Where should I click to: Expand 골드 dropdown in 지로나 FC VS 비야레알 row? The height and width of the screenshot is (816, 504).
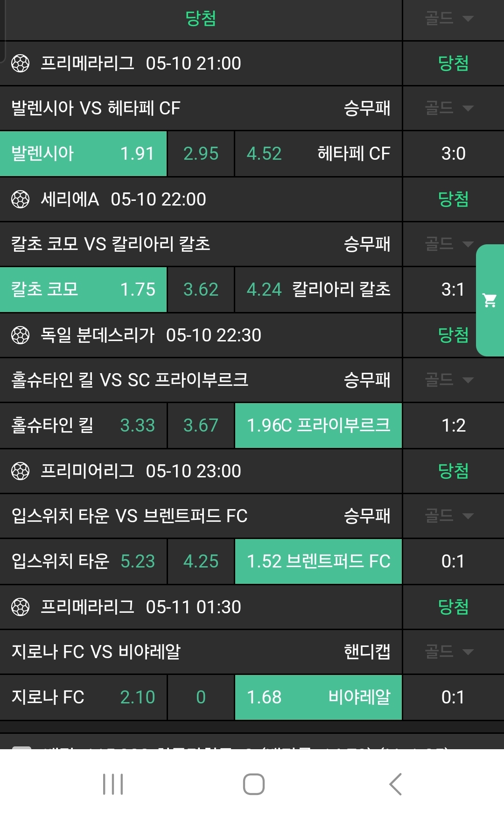(449, 652)
